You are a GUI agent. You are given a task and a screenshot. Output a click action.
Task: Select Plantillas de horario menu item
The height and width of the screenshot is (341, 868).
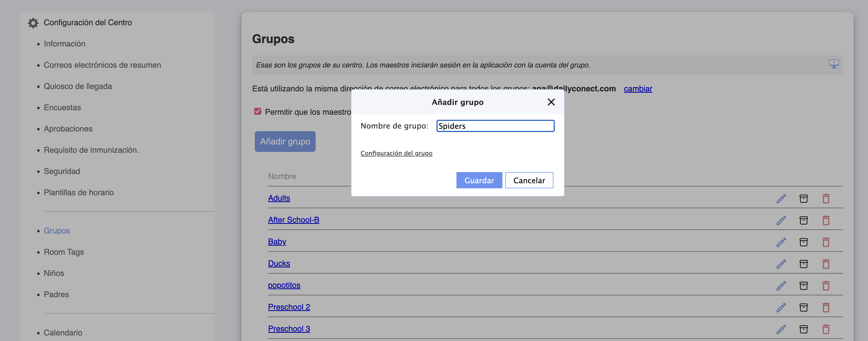[x=79, y=192]
